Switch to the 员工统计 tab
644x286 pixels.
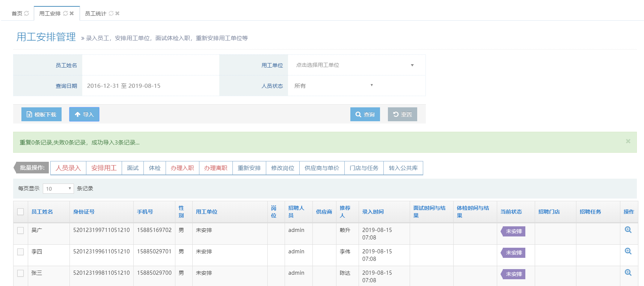(95, 14)
